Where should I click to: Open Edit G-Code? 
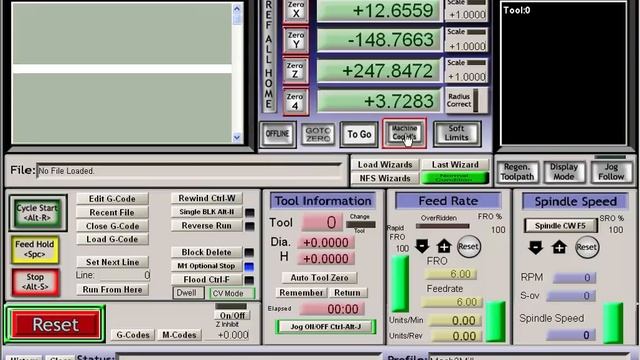point(112,199)
